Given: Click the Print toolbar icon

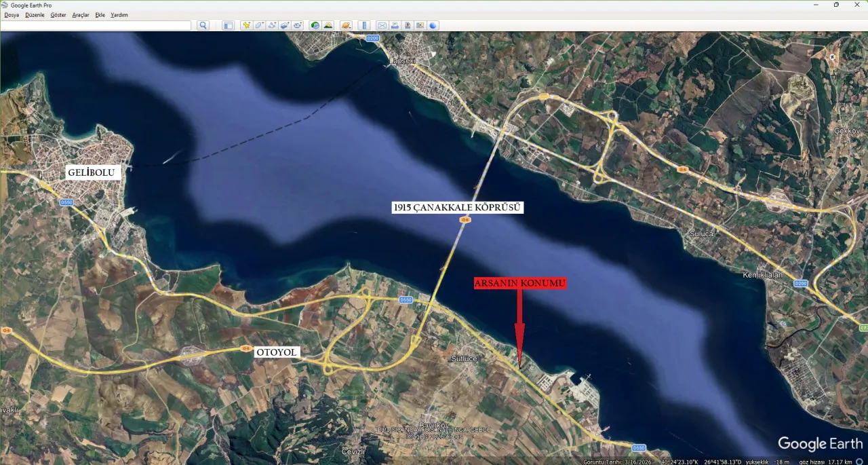Looking at the screenshot, I should click(x=395, y=25).
